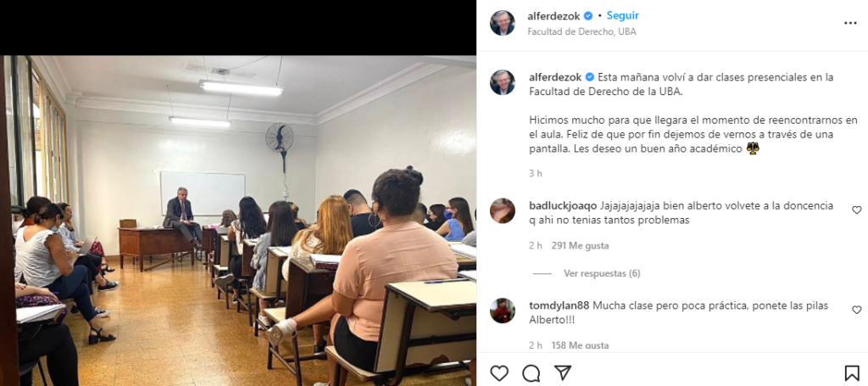Like the post with the heart icon
The height and width of the screenshot is (386, 868).
[499, 373]
